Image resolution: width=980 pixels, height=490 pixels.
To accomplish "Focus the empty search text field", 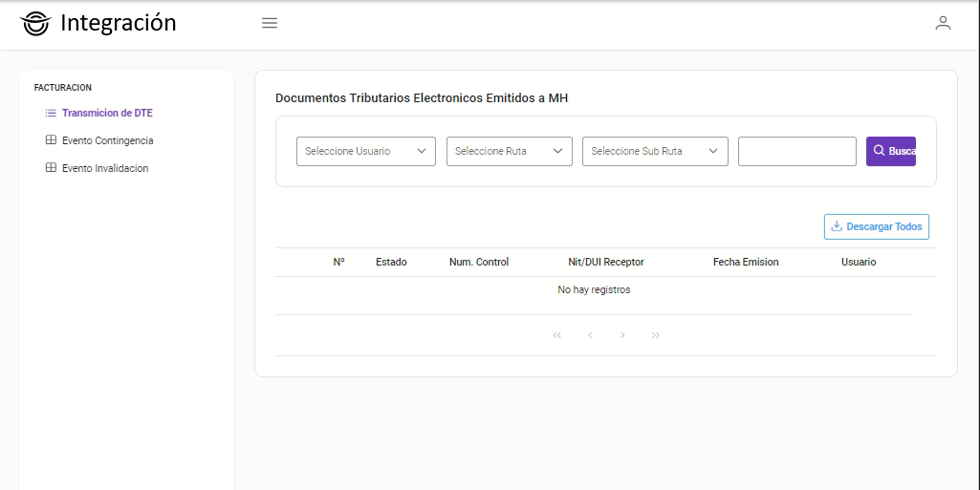I will (x=796, y=151).
